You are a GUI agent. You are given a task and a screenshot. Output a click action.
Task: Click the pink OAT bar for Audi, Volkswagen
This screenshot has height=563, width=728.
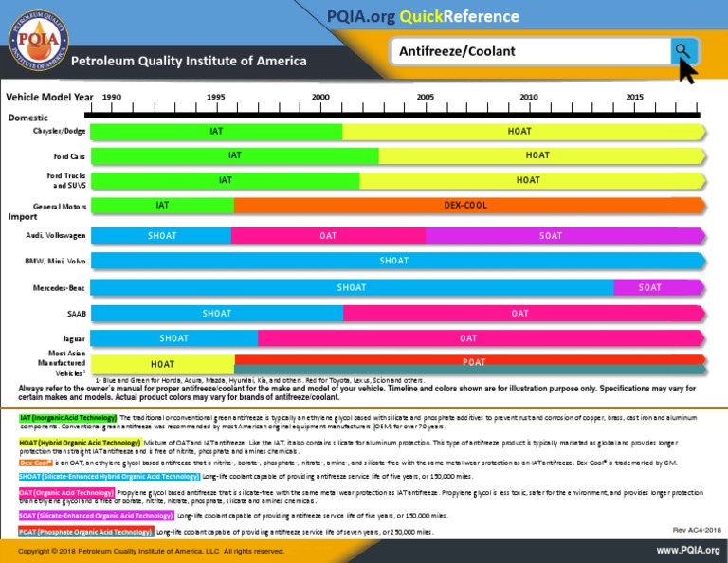(328, 236)
